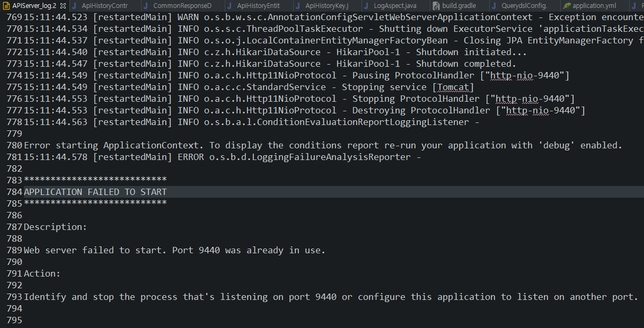Click the ERROR LoggingFailureAnalysisReporter log line
The image size is (644, 328).
223,157
